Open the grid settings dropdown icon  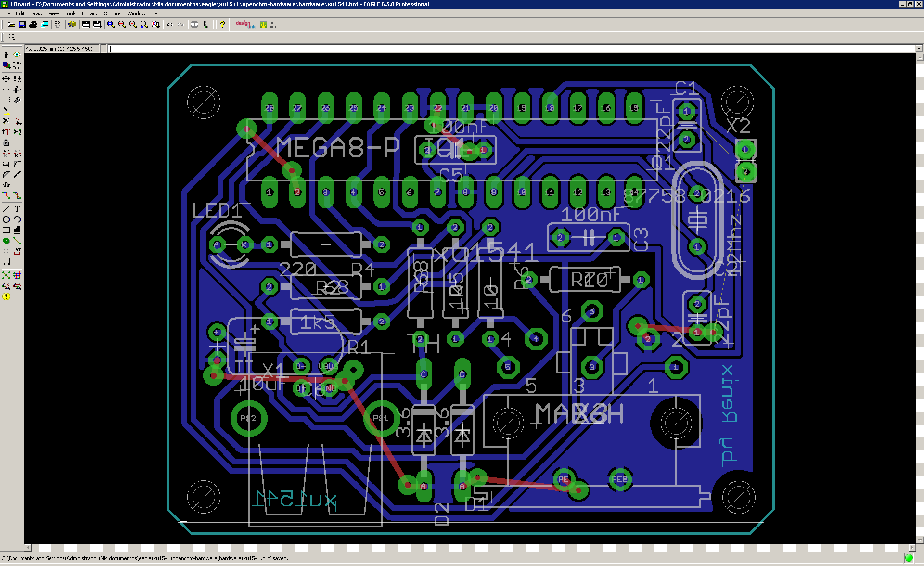tap(11, 37)
